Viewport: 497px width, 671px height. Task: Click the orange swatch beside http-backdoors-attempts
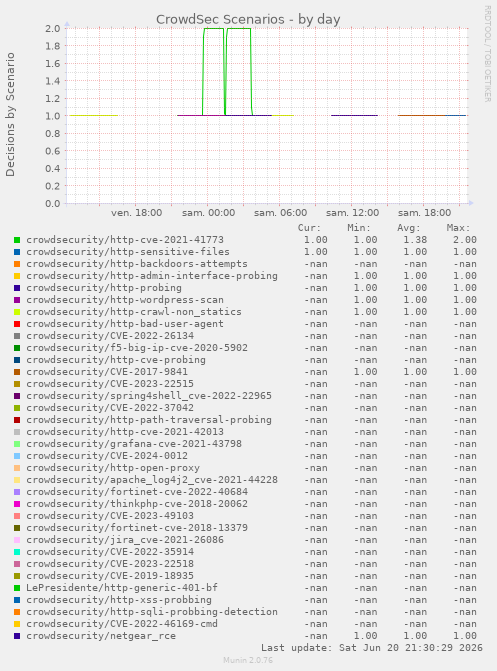pyautogui.click(x=17, y=264)
